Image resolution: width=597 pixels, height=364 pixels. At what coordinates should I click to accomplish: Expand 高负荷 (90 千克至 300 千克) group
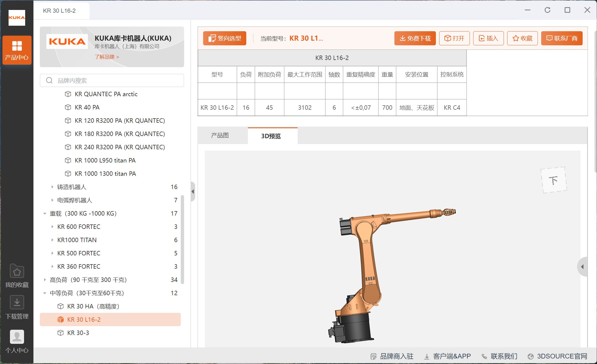[x=45, y=280]
